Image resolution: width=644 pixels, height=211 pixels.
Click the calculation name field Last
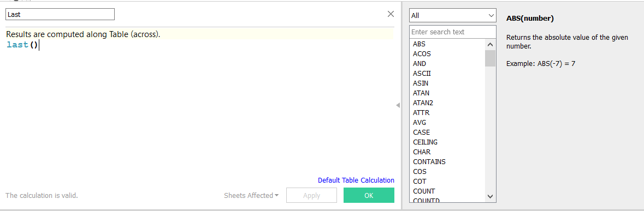tap(60, 14)
